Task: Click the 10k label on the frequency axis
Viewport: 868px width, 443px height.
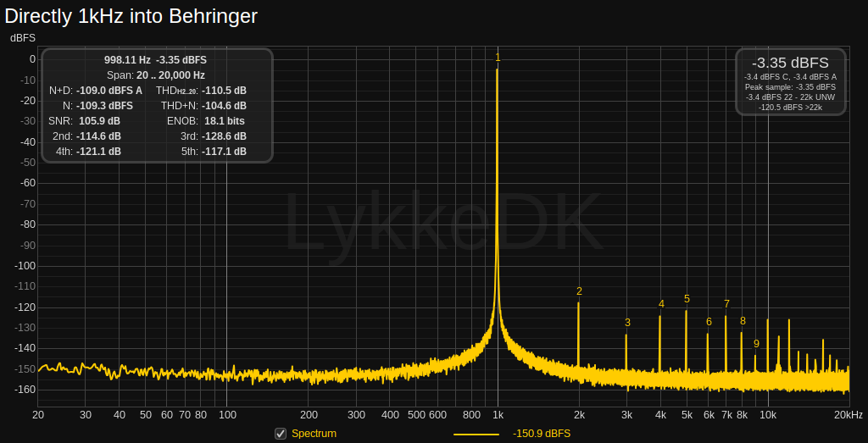Action: pyautogui.click(x=768, y=415)
